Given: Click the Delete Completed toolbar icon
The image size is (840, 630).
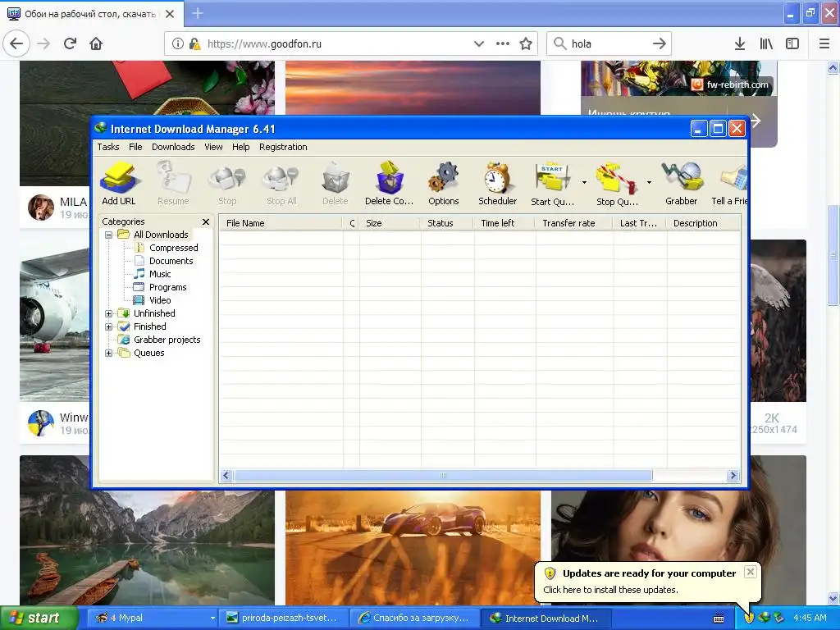Looking at the screenshot, I should [390, 184].
